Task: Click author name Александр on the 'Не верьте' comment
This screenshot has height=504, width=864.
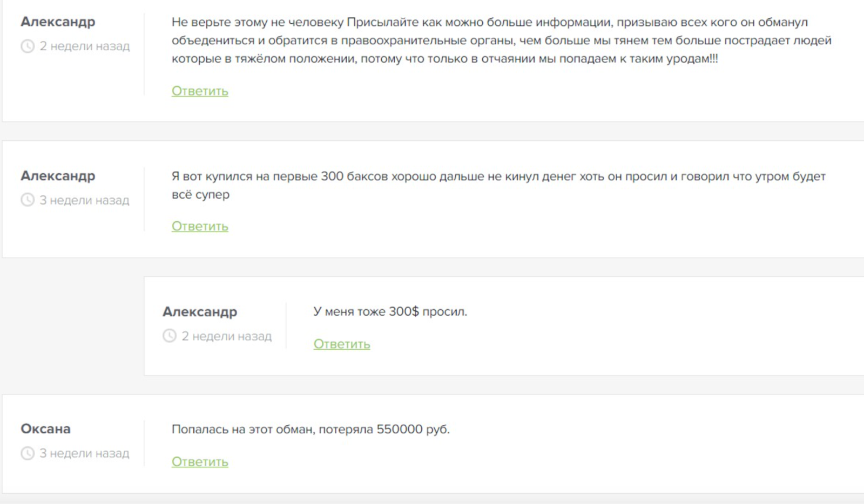Action: click(x=58, y=22)
